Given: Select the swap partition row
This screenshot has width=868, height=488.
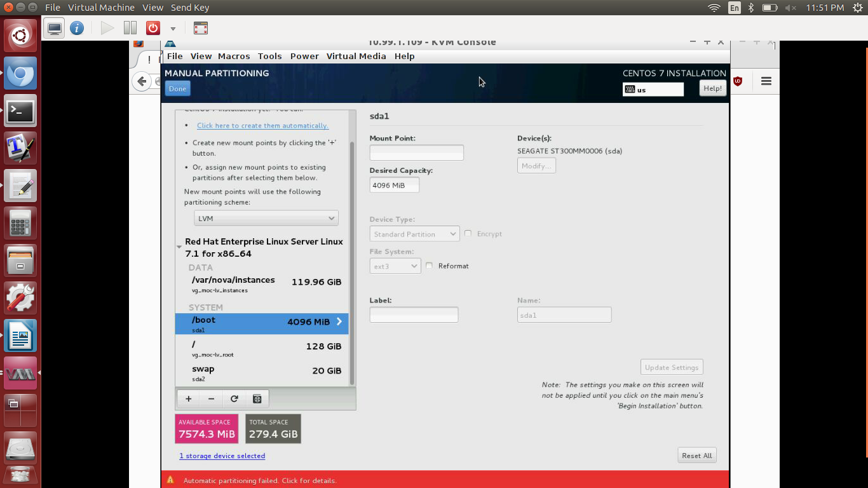Looking at the screenshot, I should (262, 373).
